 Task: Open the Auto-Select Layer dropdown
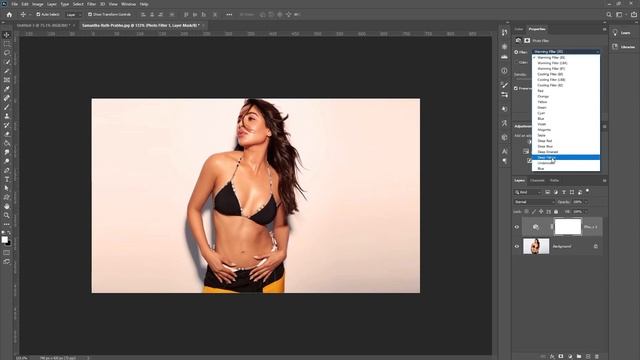[x=73, y=15]
